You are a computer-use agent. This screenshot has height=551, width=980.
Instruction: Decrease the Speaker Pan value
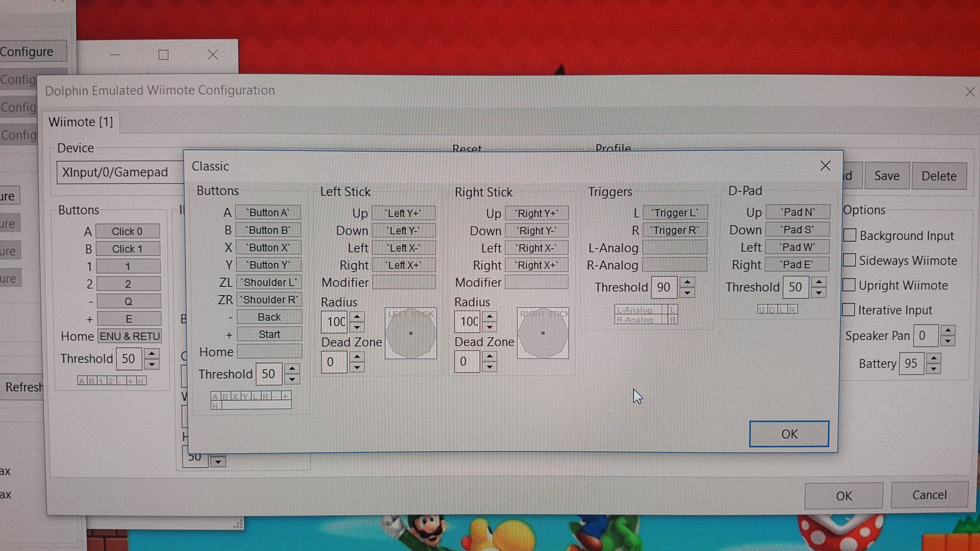pos(948,341)
